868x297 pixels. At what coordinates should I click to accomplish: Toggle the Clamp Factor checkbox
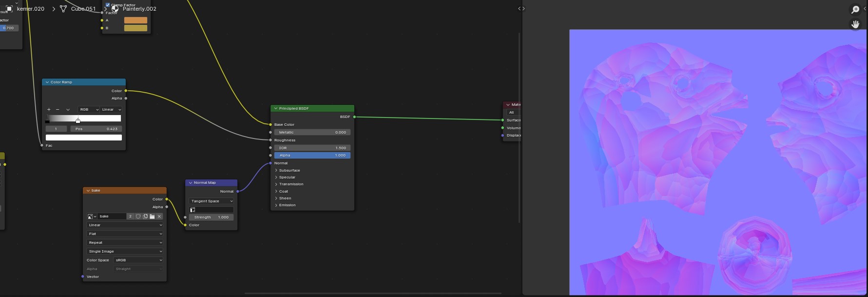(108, 5)
